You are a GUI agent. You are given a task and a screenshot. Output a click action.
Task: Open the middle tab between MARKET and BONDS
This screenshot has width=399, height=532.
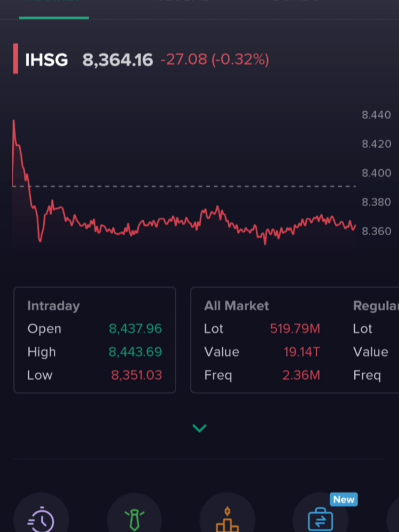click(183, 2)
